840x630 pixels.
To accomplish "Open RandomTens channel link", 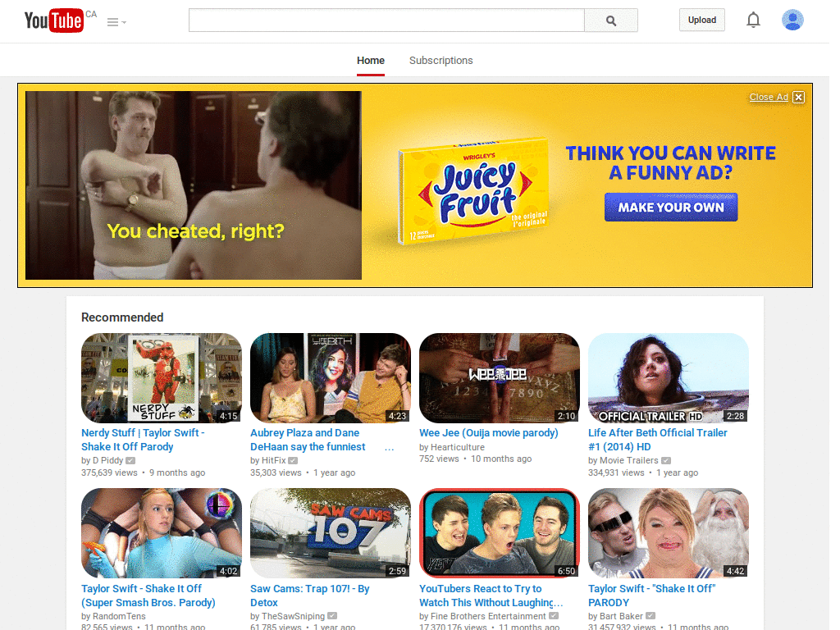I will [x=119, y=616].
